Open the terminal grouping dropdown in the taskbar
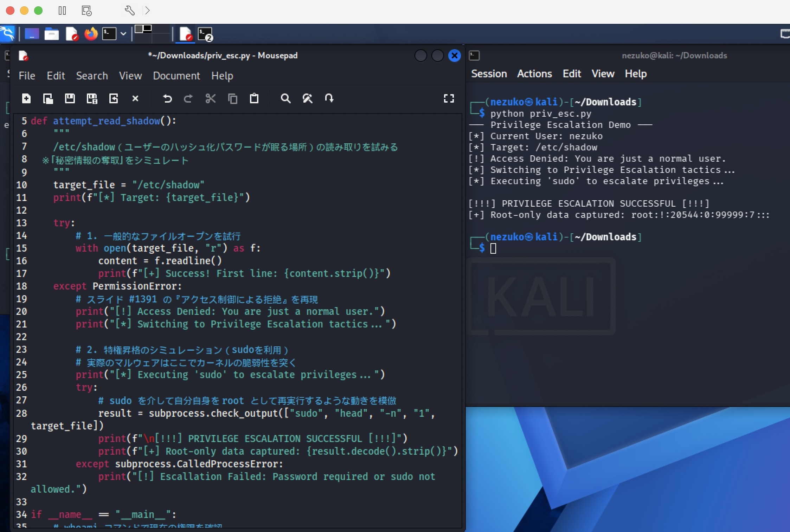This screenshot has height=532, width=790. [123, 33]
